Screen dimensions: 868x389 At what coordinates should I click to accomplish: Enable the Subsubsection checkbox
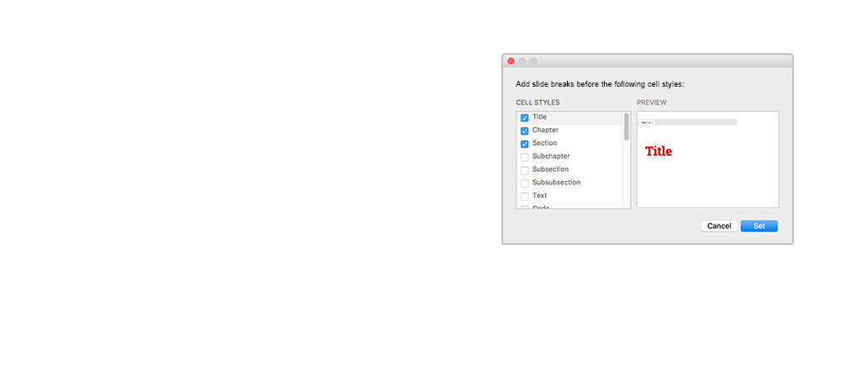pyautogui.click(x=524, y=184)
